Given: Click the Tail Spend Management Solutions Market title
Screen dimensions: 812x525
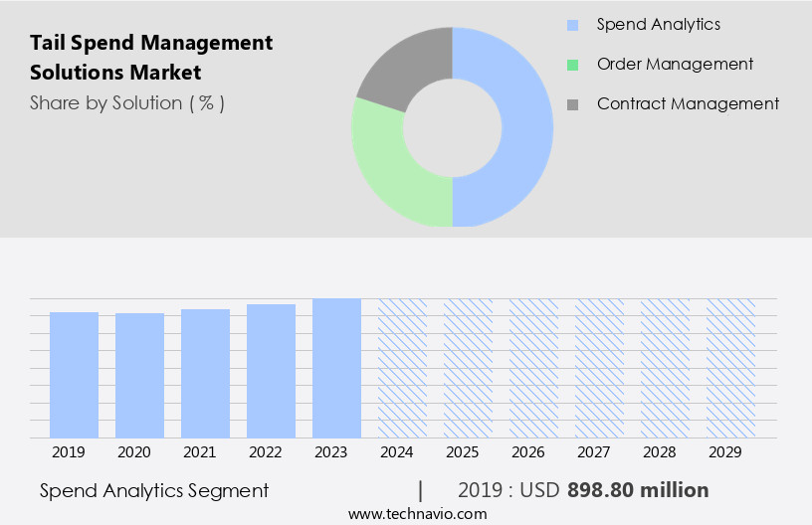Looking at the screenshot, I should (x=151, y=58).
